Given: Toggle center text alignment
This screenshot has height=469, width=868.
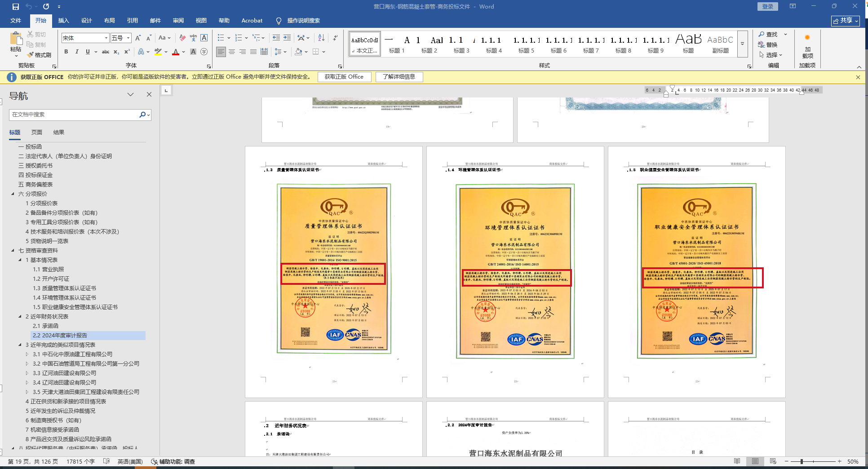Looking at the screenshot, I should click(232, 52).
